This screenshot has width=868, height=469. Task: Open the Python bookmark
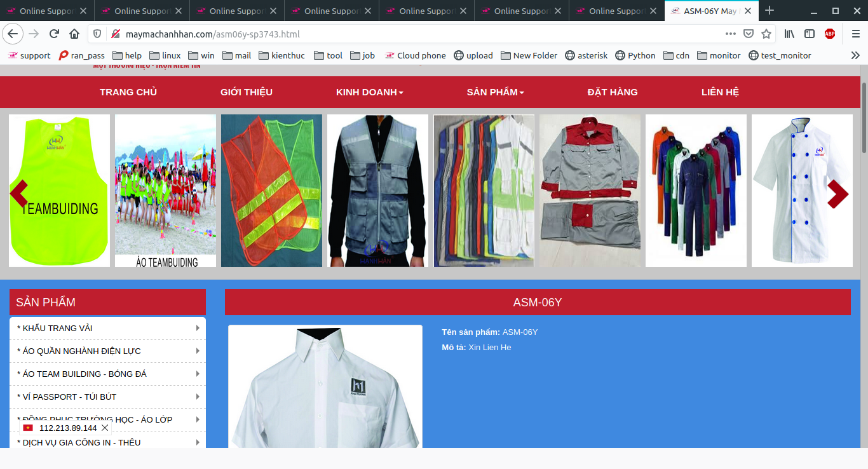point(635,55)
